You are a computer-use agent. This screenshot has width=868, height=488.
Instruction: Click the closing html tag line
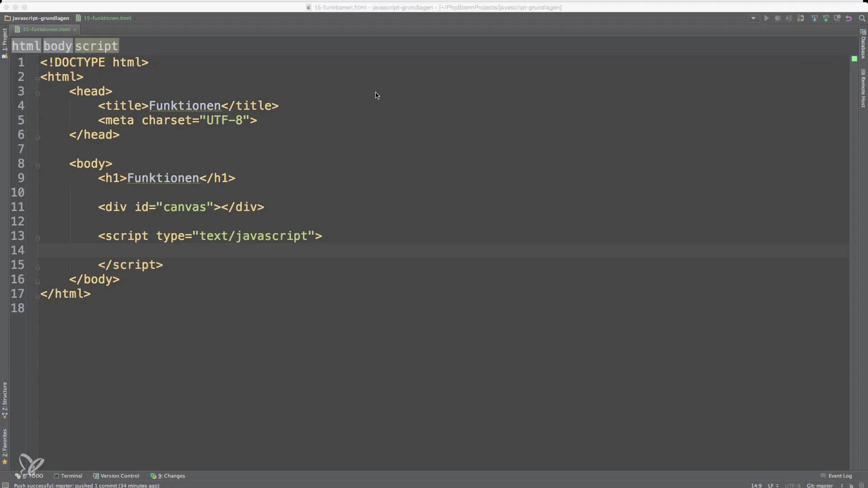(x=65, y=294)
